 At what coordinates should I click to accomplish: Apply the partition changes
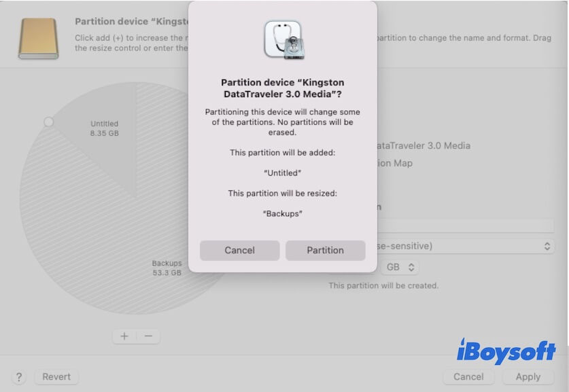[528, 376]
